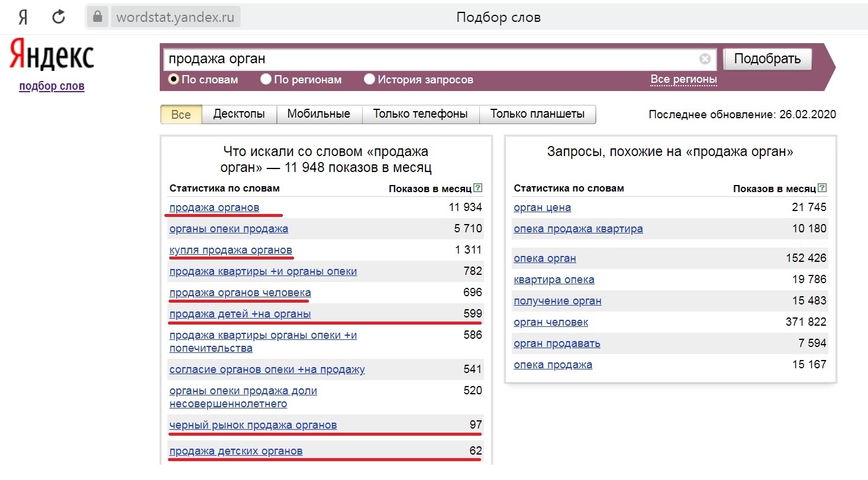The image size is (868, 480).
Task: Click 'Последнее обновление: 26.02.2020' text
Action: [743, 115]
